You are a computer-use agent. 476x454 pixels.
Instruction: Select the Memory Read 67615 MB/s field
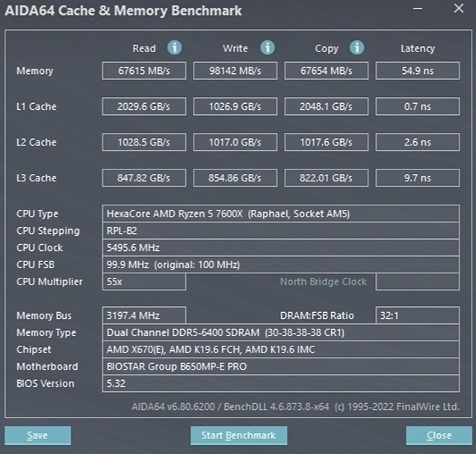click(x=144, y=71)
